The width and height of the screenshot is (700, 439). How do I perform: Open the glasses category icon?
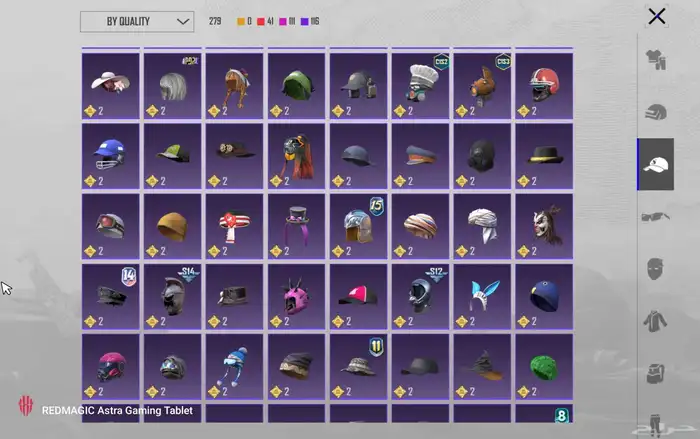(x=655, y=217)
